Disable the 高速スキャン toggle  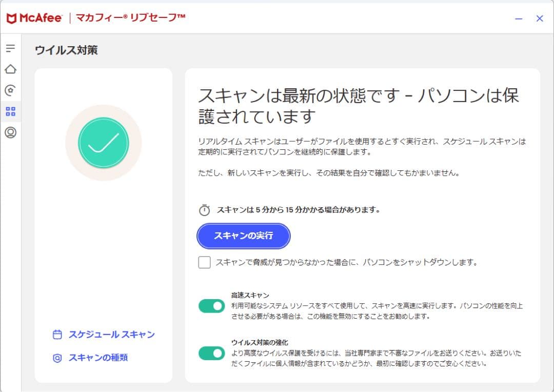click(211, 305)
